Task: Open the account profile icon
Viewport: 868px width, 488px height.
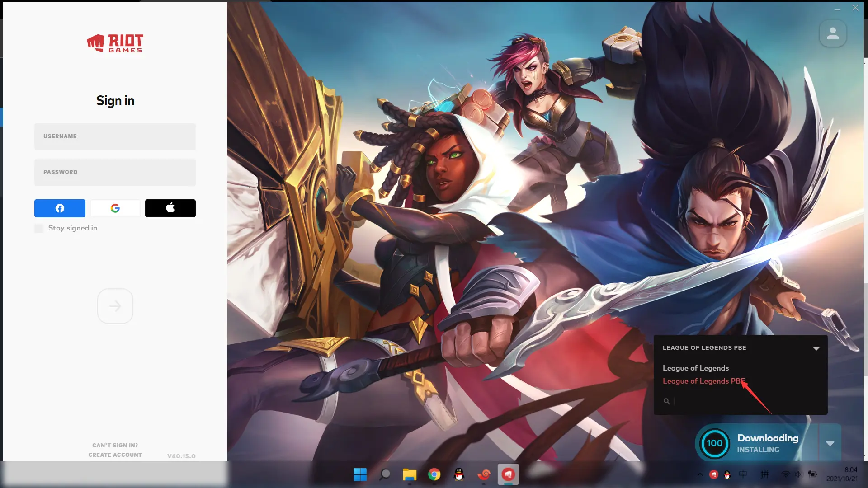Action: tap(833, 33)
